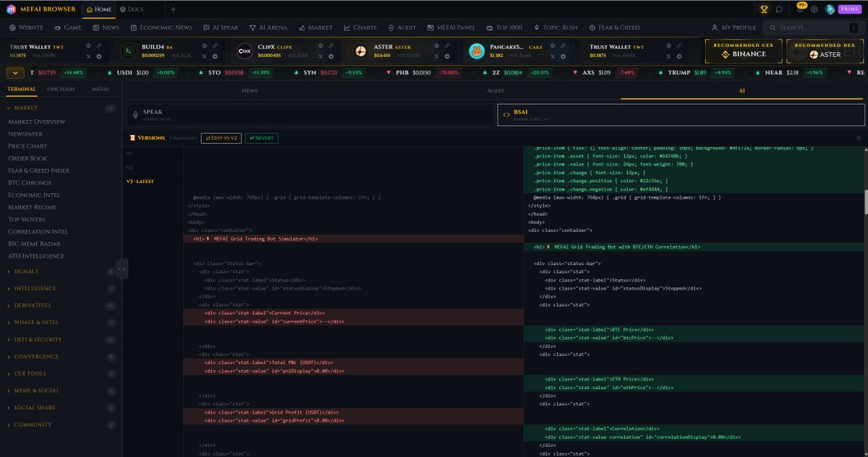Select the Terminal sidebar tab
The height and width of the screenshot is (457, 868).
[x=22, y=90]
